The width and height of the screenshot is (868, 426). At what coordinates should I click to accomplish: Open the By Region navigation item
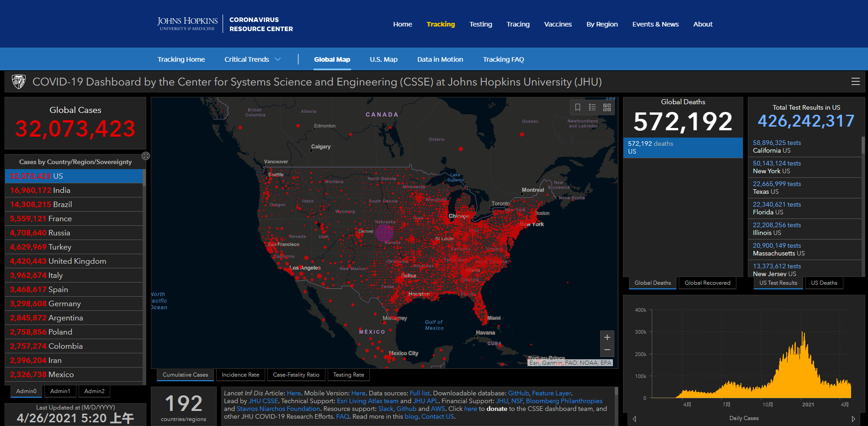click(602, 24)
